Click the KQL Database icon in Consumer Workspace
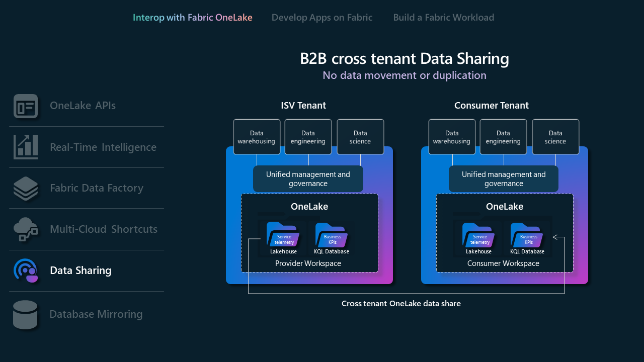The height and width of the screenshot is (362, 644). pyautogui.click(x=527, y=235)
